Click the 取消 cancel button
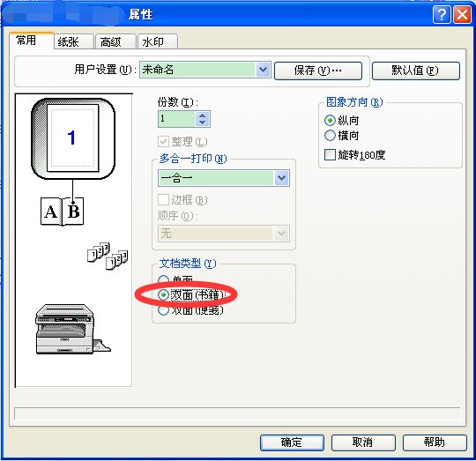This screenshot has height=461, width=476. tap(363, 442)
